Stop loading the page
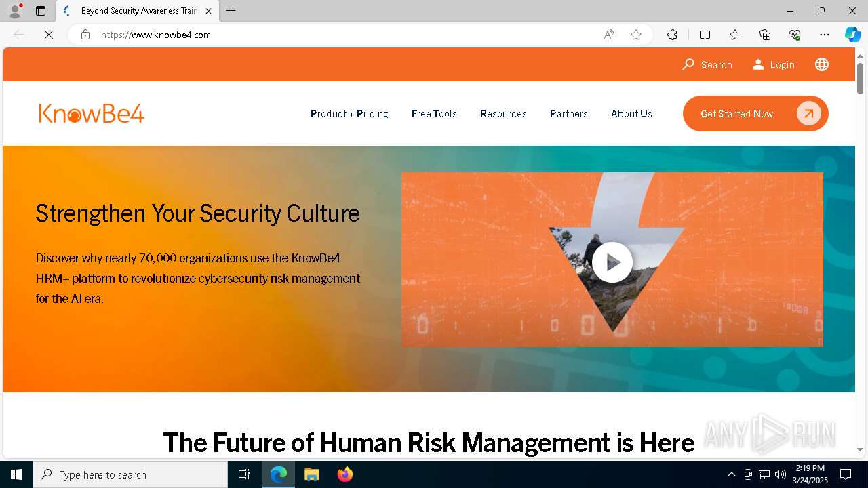The image size is (868, 488). click(x=49, y=35)
